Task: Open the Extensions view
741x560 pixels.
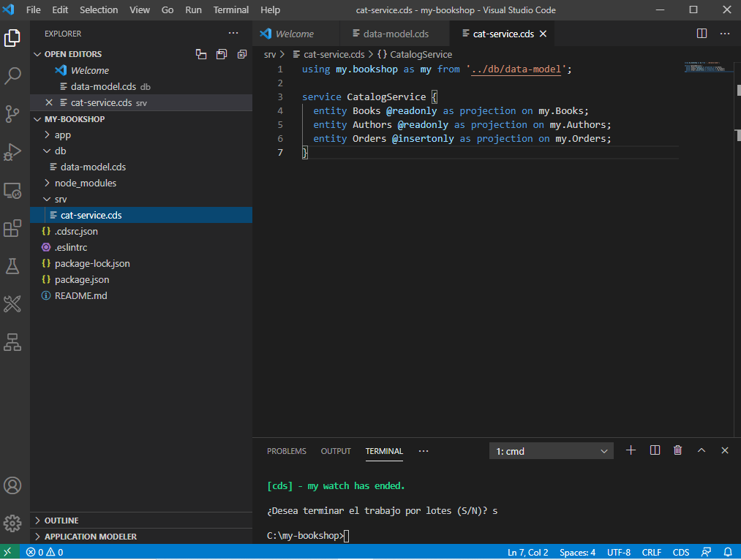Action: pos(12,229)
